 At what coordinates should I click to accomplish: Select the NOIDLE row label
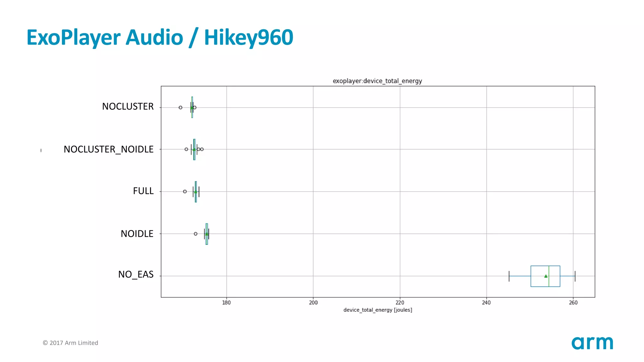(x=137, y=234)
